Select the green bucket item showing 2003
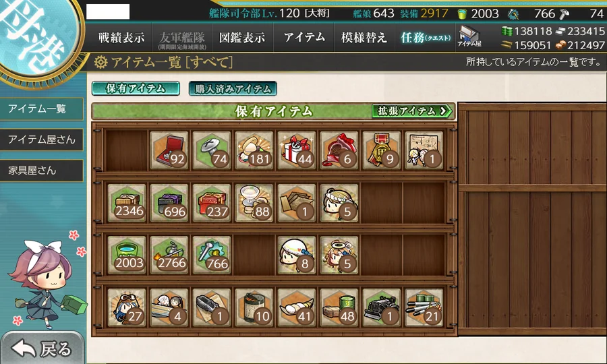This screenshot has width=607, height=364. pos(127,255)
